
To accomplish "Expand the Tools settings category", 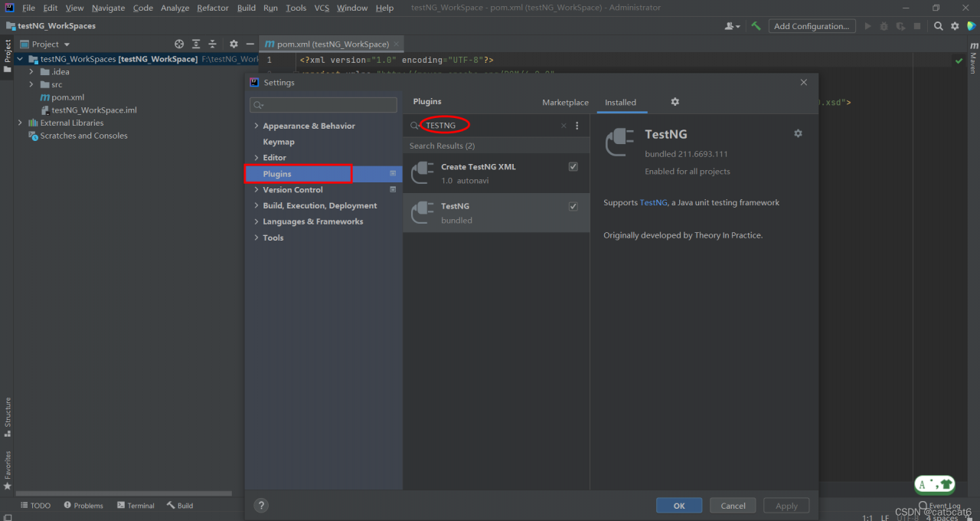I will click(256, 238).
